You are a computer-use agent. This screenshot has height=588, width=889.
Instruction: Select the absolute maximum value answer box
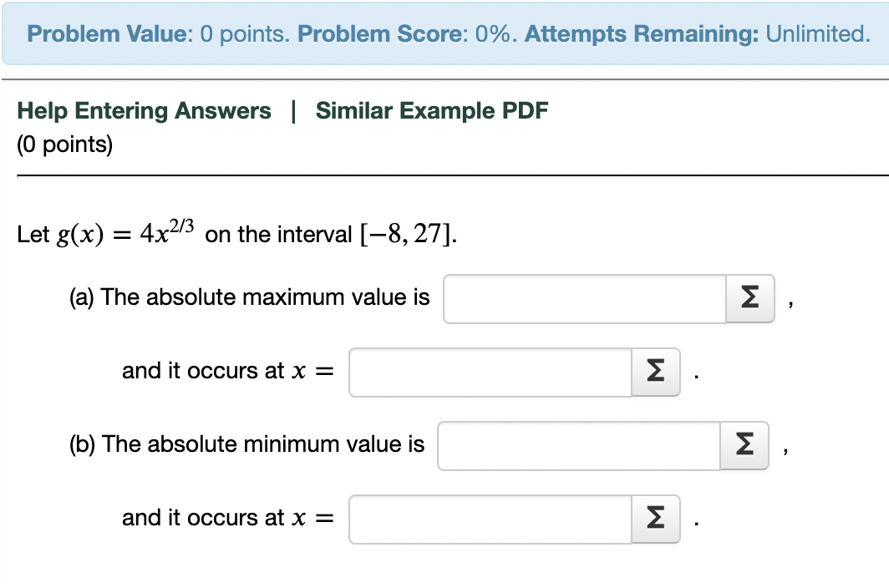pyautogui.click(x=585, y=297)
